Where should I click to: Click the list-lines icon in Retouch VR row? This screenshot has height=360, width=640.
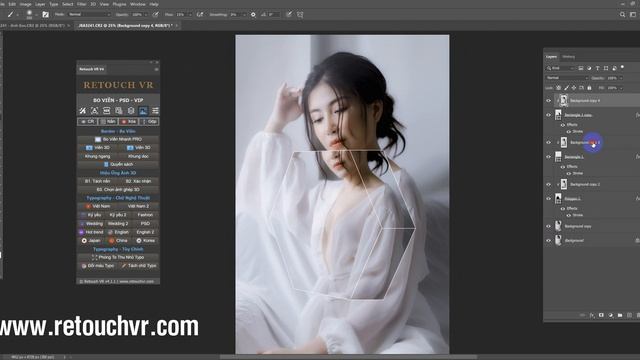(x=155, y=111)
